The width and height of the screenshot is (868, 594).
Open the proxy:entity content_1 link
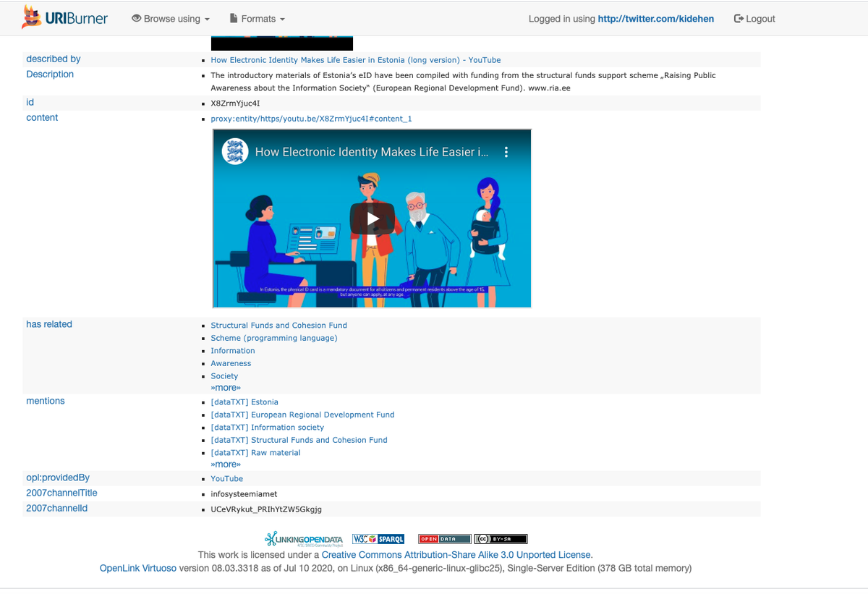pyautogui.click(x=311, y=119)
